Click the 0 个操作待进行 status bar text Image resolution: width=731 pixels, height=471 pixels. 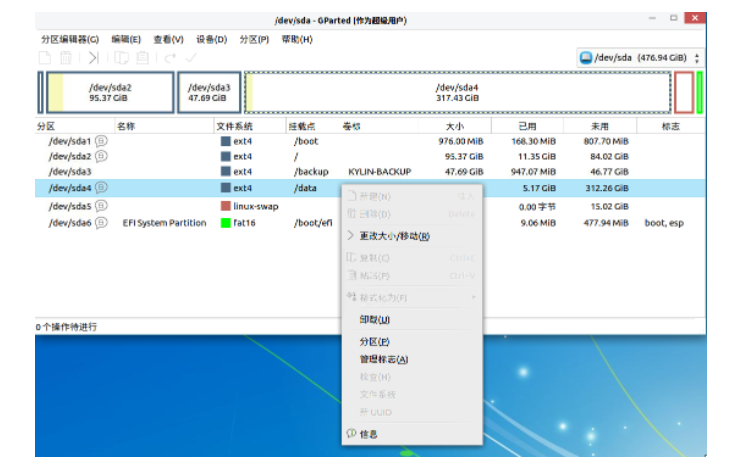[66, 327]
